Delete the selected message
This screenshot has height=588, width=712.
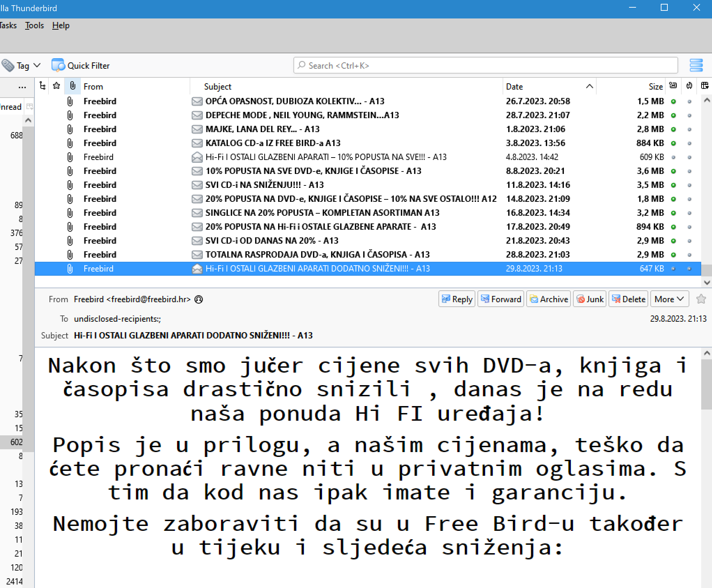click(628, 299)
